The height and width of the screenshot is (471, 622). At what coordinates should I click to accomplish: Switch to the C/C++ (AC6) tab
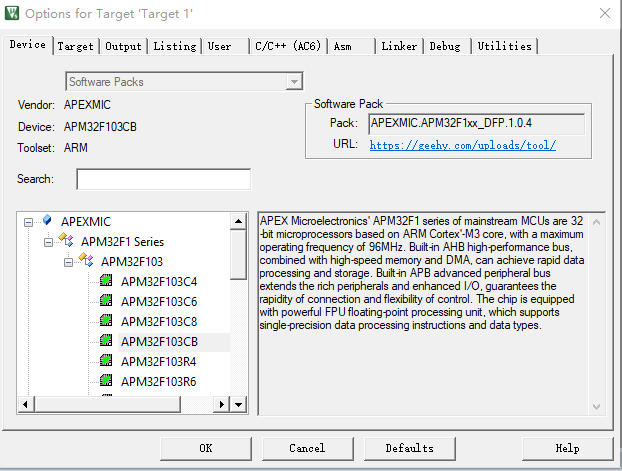coord(288,46)
